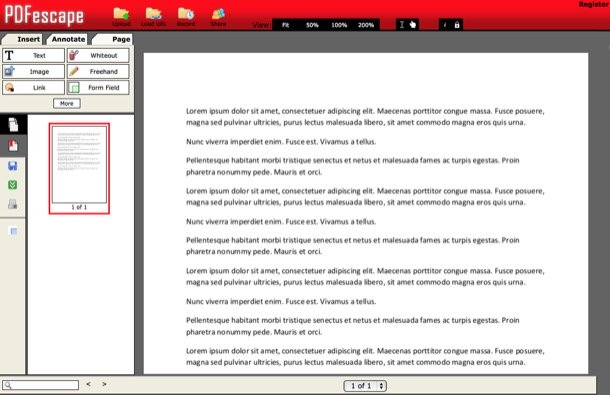610x395 pixels.
Task: Click the document info icon
Action: coord(445,25)
